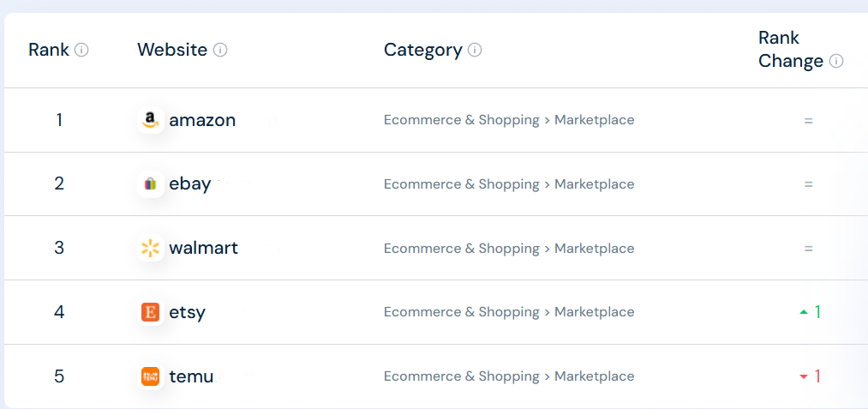This screenshot has width=868, height=409.
Task: Click the Category column header text
Action: click(423, 50)
